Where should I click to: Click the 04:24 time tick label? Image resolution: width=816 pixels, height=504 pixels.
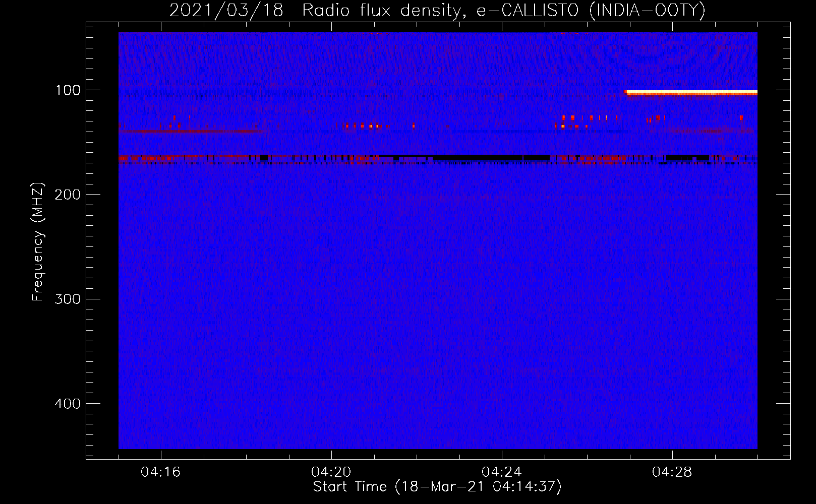tap(502, 472)
